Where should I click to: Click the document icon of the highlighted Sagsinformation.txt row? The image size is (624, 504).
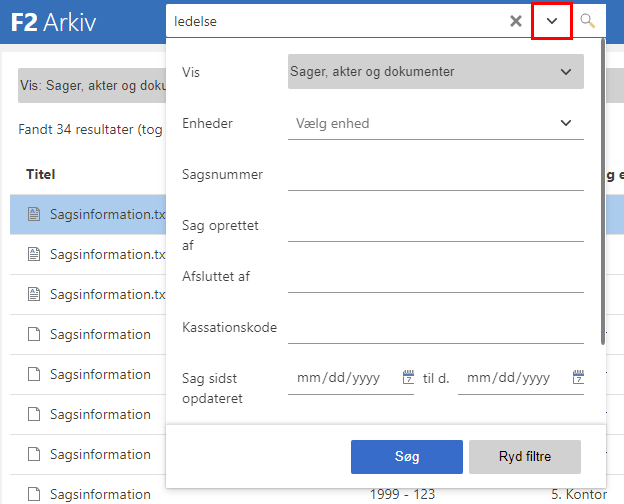33,214
